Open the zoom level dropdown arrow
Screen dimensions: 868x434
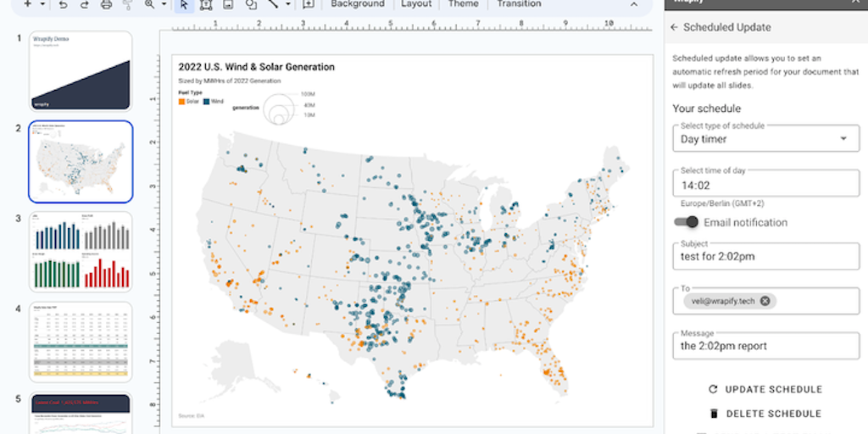[164, 4]
